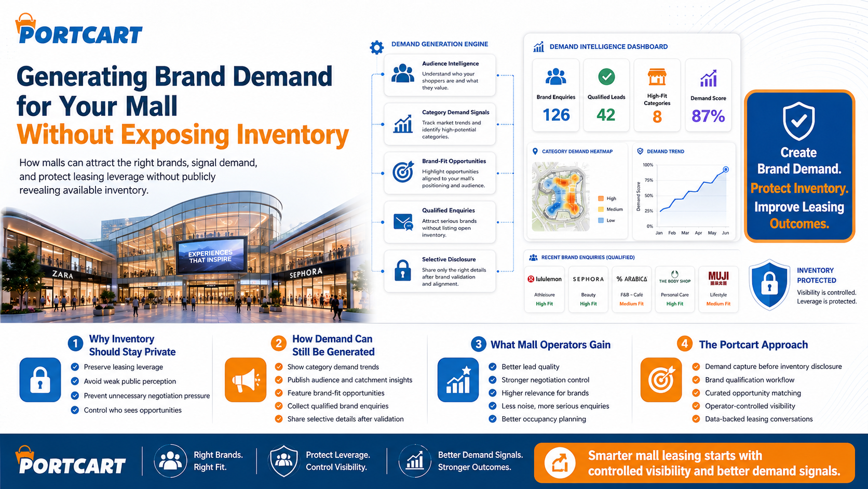Image resolution: width=868 pixels, height=489 pixels.
Task: Click the High-Fit Categories value 8
Action: [x=657, y=117]
